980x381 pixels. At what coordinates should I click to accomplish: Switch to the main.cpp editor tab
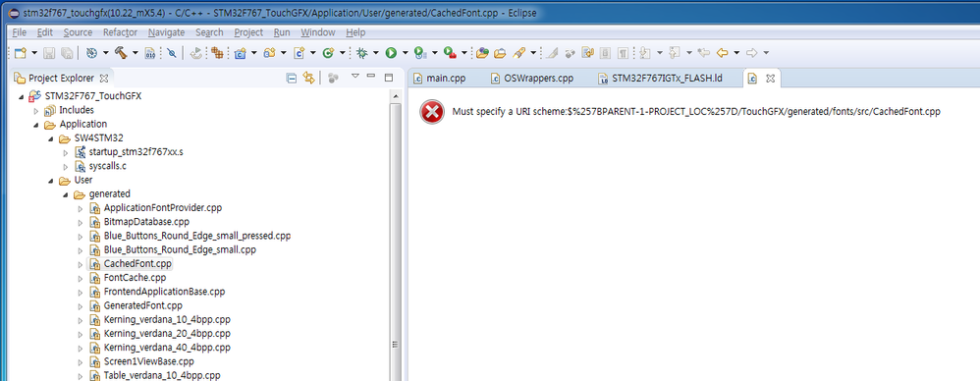[x=439, y=79]
